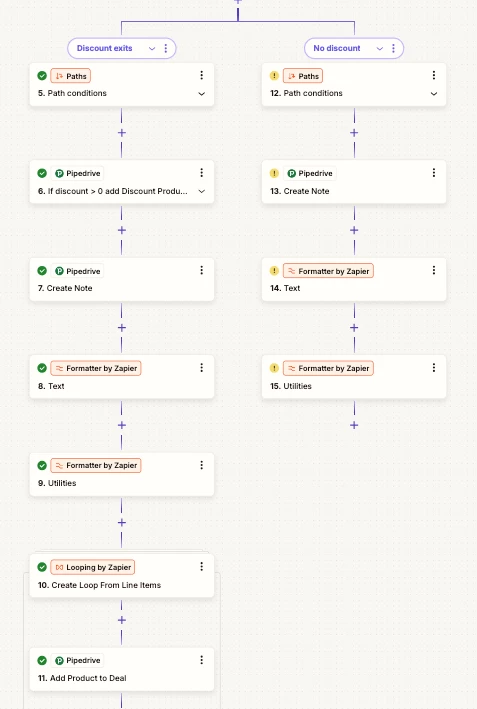Screen dimensions: 477x709
Task: Expand step 6 If discount chevron
Action: tap(202, 191)
